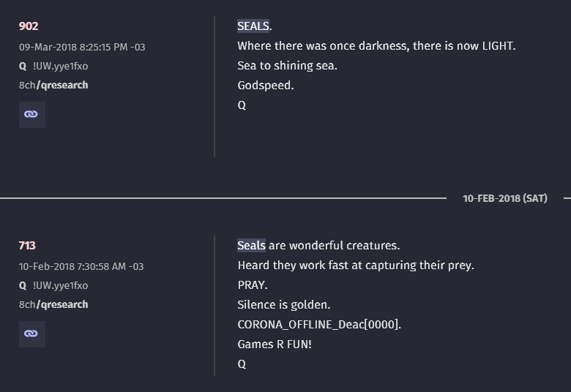Viewport: 571px width, 392px height.
Task: Open the /qresearch board link for post 902
Action: (x=62, y=85)
